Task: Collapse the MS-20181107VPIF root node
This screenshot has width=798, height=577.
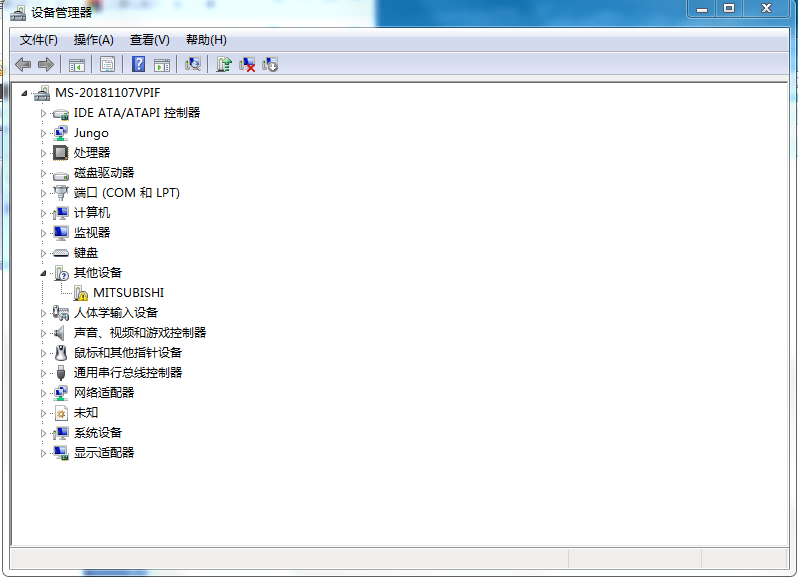Action: 24,93
